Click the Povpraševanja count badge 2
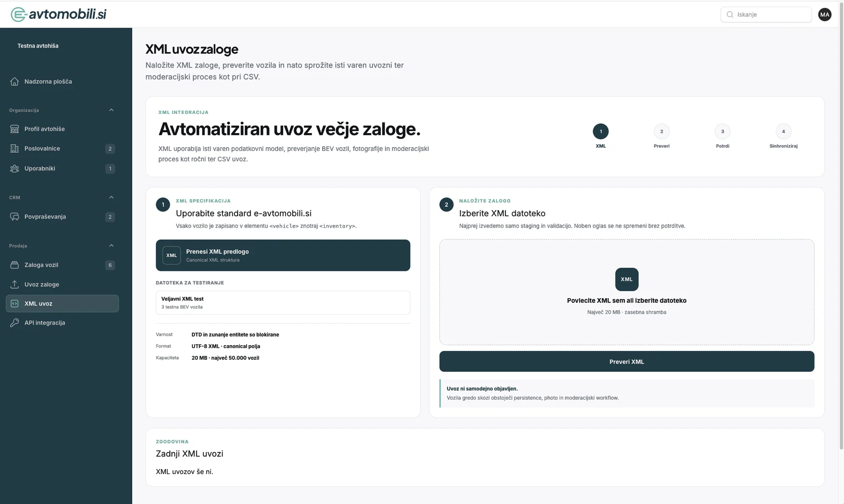 (x=110, y=217)
